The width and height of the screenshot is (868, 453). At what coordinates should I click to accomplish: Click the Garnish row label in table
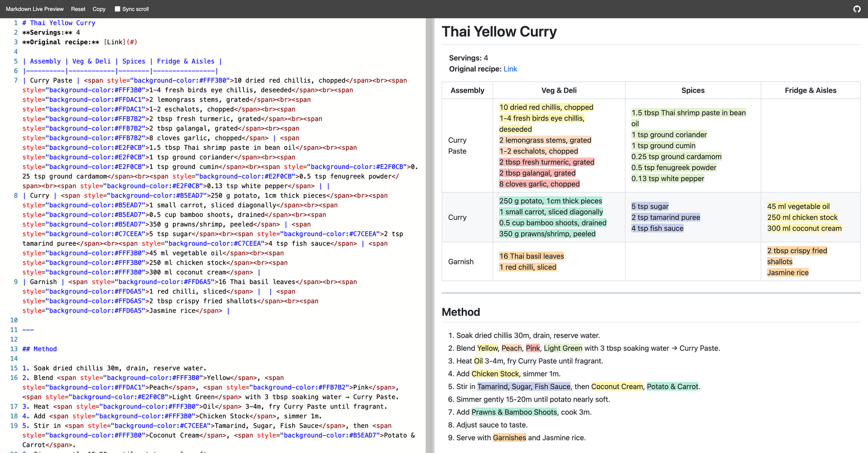(461, 261)
